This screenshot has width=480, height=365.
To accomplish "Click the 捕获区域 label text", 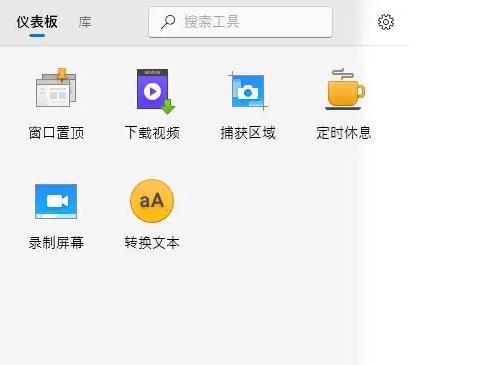I will click(248, 133).
